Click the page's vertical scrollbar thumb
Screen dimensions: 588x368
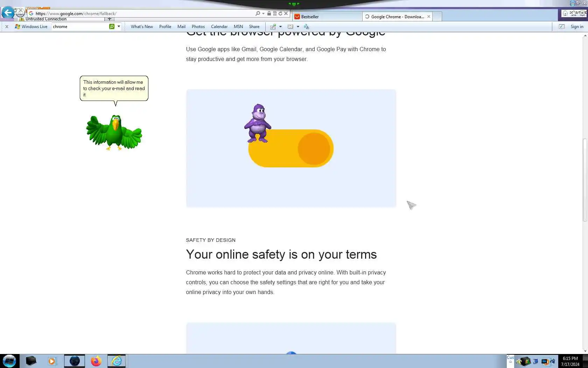point(585,180)
